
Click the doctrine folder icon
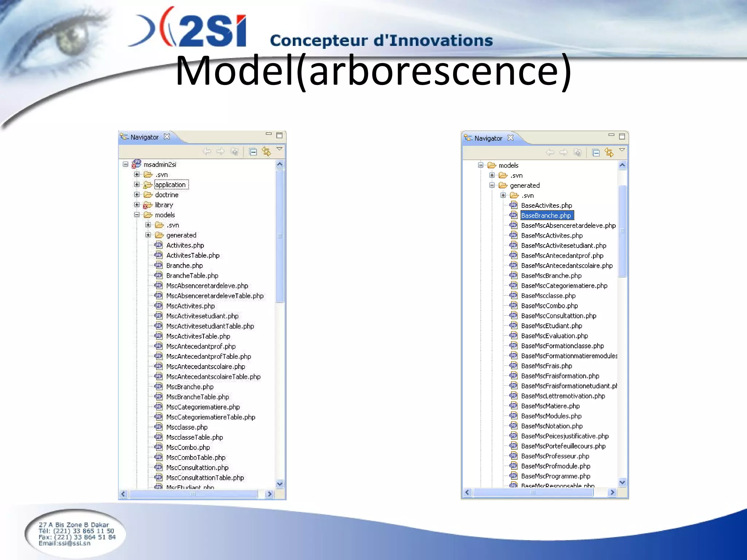click(148, 195)
